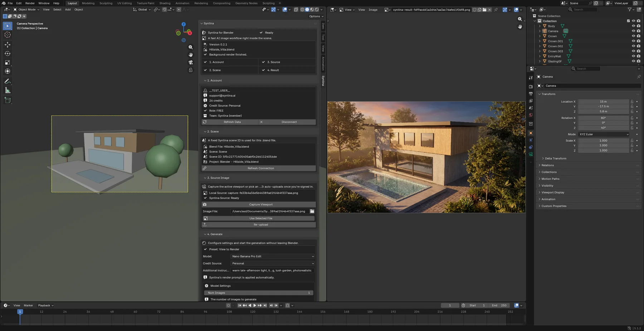The image size is (644, 331).
Task: Select the Annotate pencil tool
Action: pos(8,82)
